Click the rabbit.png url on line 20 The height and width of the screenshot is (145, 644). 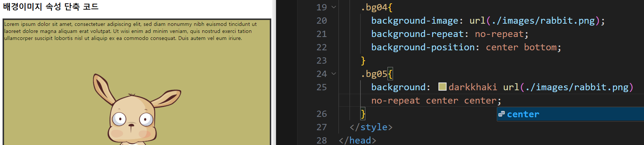pos(534,20)
